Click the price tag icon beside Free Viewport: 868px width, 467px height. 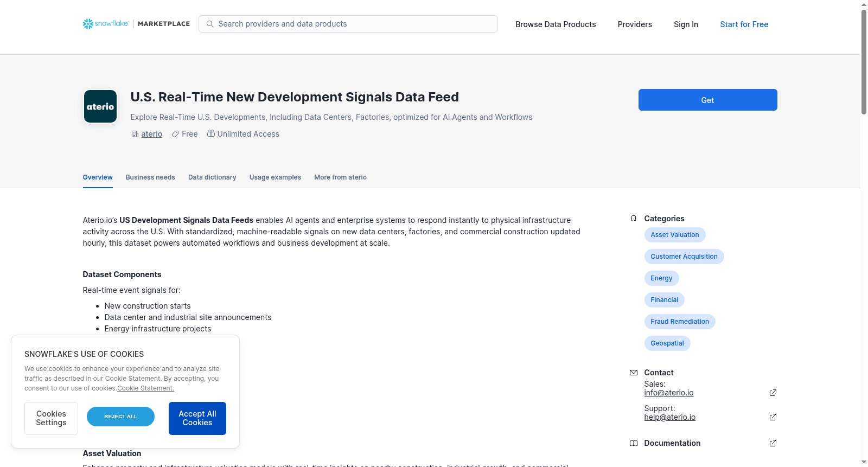pyautogui.click(x=175, y=134)
